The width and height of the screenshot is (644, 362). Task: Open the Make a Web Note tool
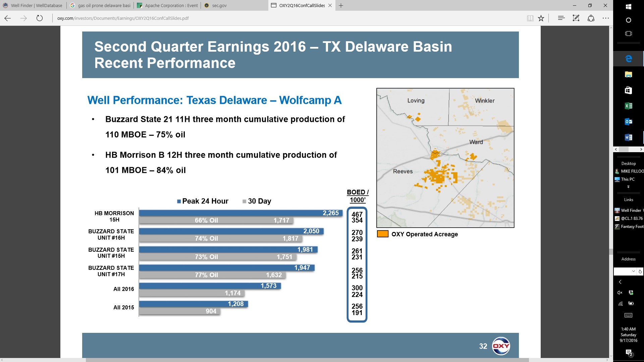point(576,18)
